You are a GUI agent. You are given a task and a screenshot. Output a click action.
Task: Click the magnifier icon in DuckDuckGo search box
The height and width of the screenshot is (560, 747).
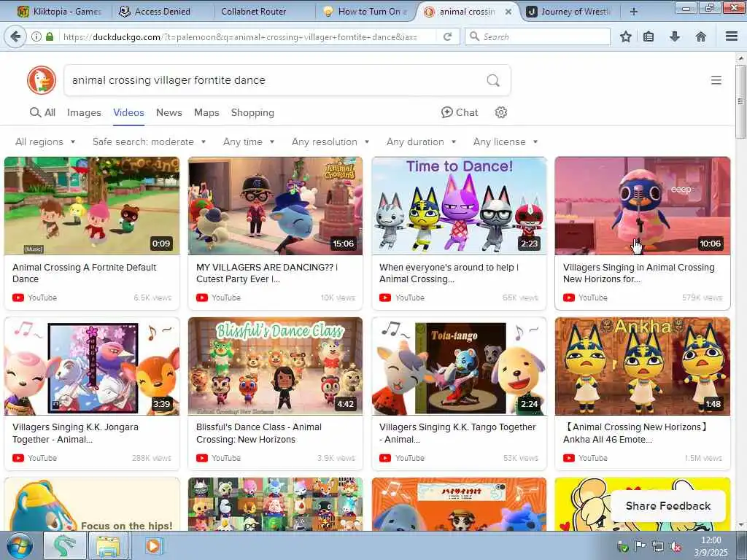pos(493,80)
